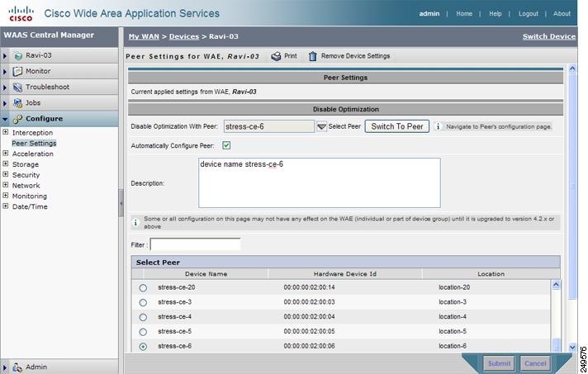Image resolution: width=588 pixels, height=374 pixels.
Task: Click the Submit button
Action: coord(499,363)
